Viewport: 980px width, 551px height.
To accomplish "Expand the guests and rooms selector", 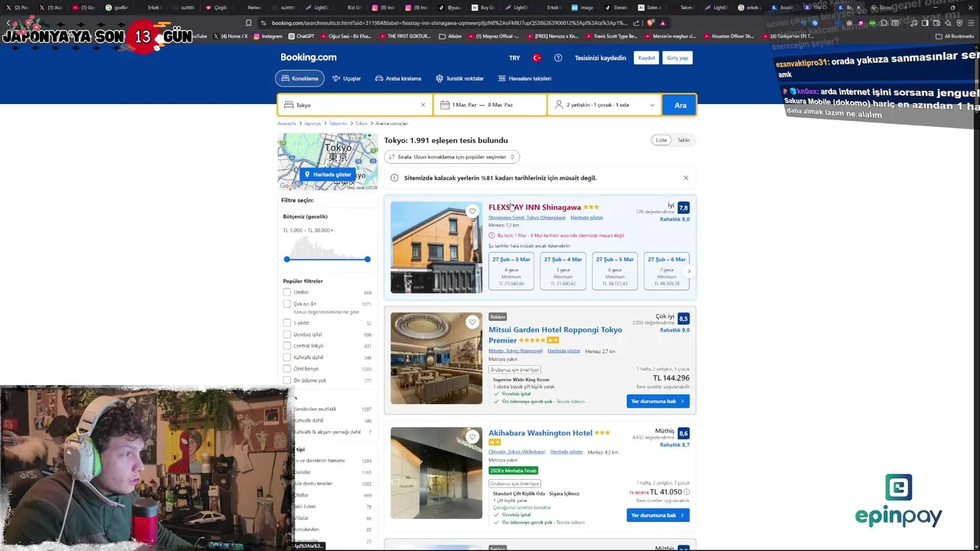I will tap(605, 105).
